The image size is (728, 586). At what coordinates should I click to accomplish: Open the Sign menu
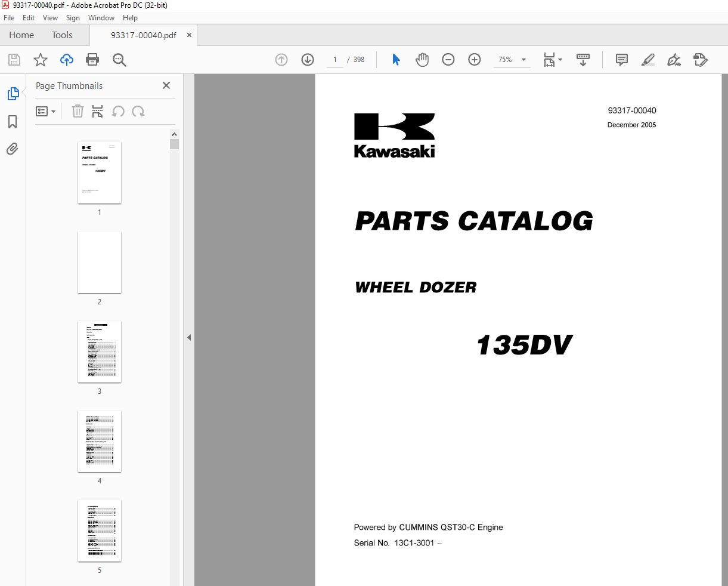(73, 18)
